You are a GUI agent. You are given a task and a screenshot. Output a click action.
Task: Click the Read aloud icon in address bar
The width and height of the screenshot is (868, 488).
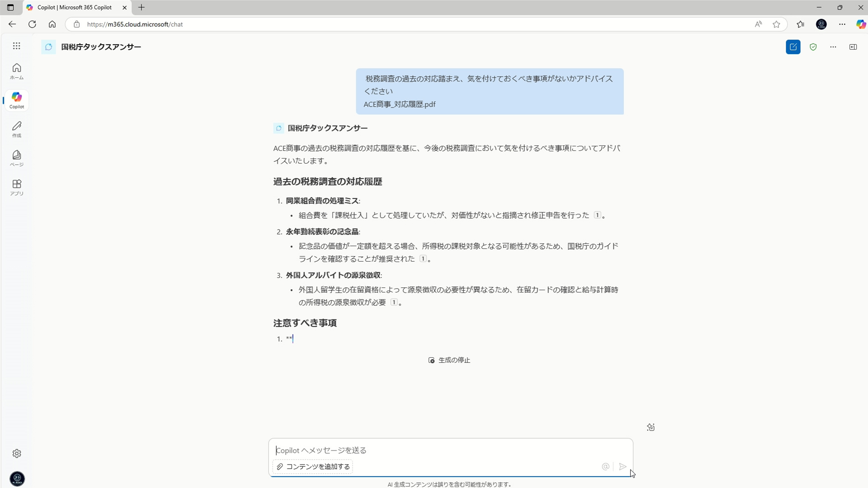tap(758, 24)
